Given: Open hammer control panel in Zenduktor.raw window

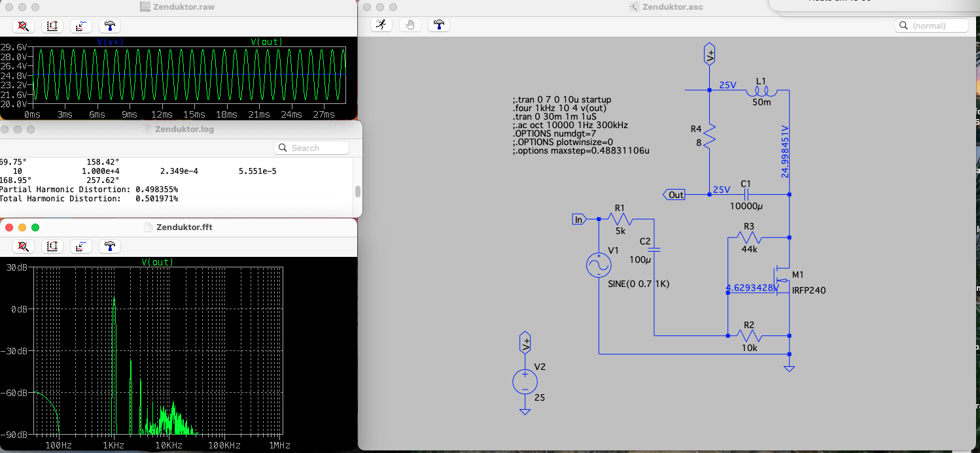Looking at the screenshot, I should click(109, 26).
